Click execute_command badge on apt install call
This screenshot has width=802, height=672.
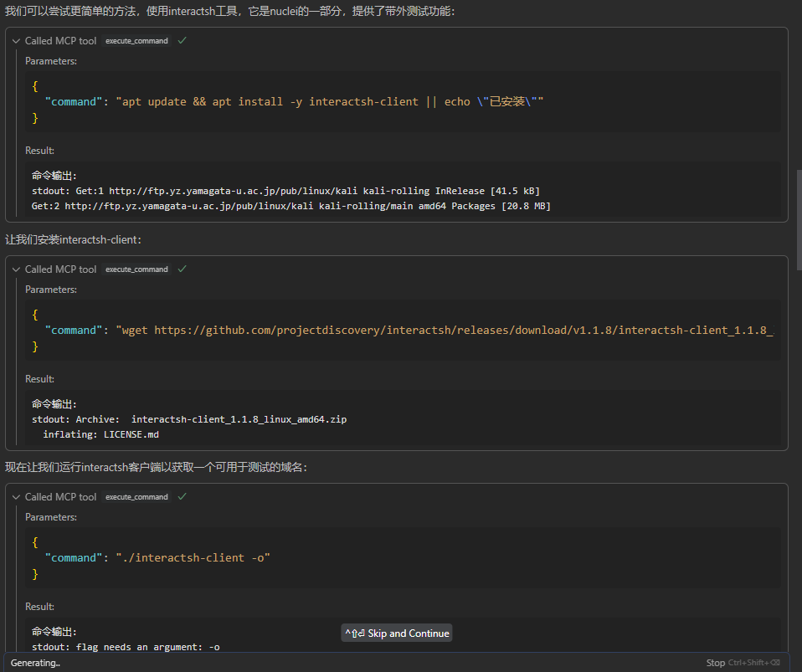pos(136,41)
